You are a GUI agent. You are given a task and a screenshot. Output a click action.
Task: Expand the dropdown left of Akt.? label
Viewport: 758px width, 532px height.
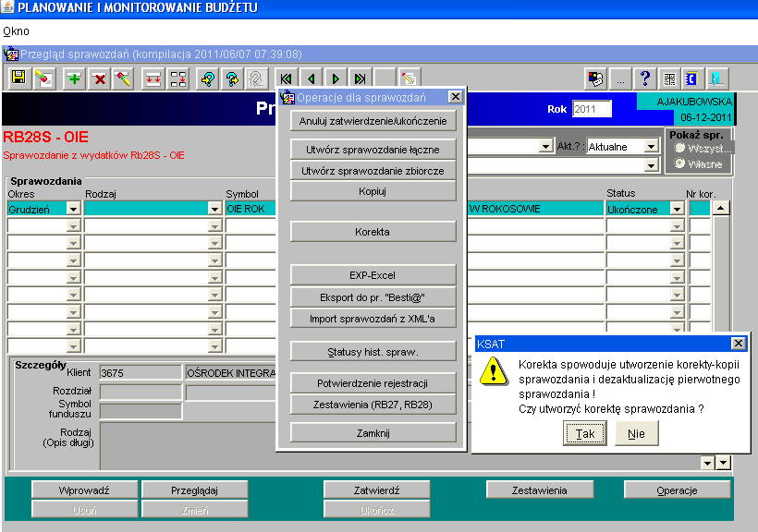click(x=545, y=146)
